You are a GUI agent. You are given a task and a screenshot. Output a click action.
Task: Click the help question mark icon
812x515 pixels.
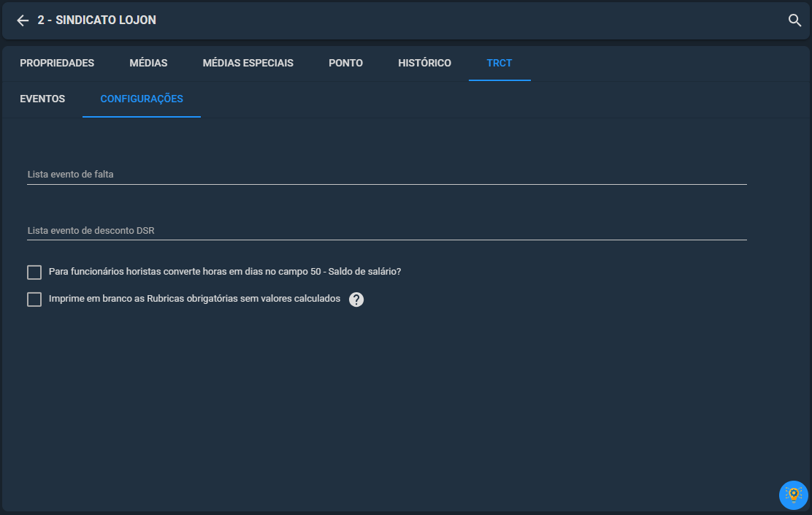[x=356, y=300]
